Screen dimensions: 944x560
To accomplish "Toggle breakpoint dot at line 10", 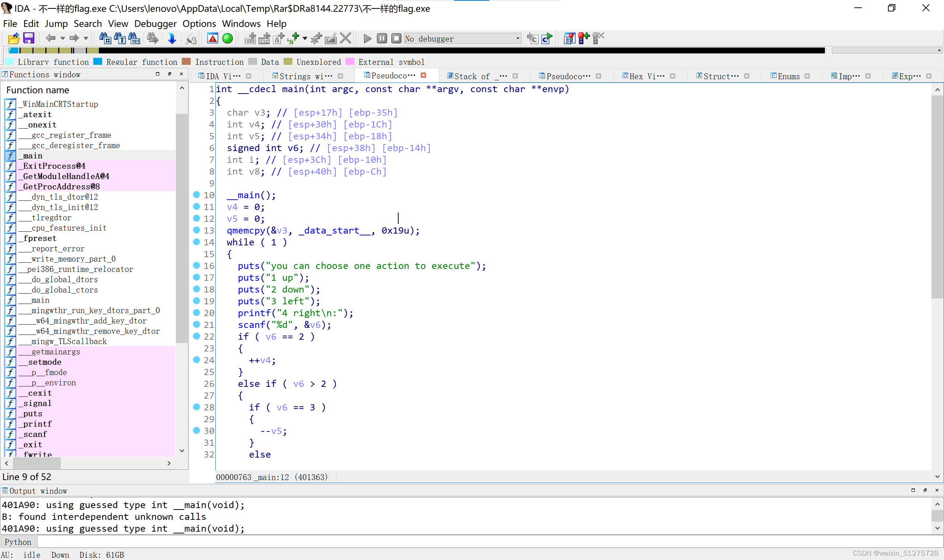I will pos(196,195).
